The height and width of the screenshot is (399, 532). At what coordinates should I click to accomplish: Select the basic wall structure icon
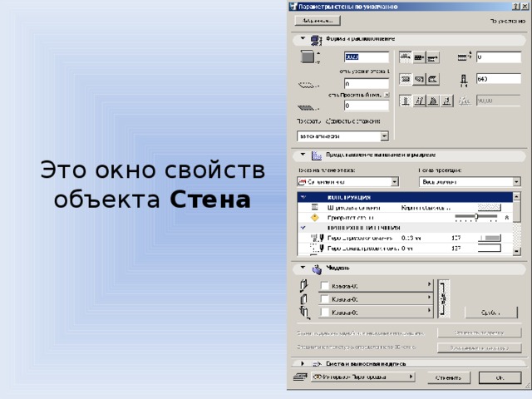406,79
